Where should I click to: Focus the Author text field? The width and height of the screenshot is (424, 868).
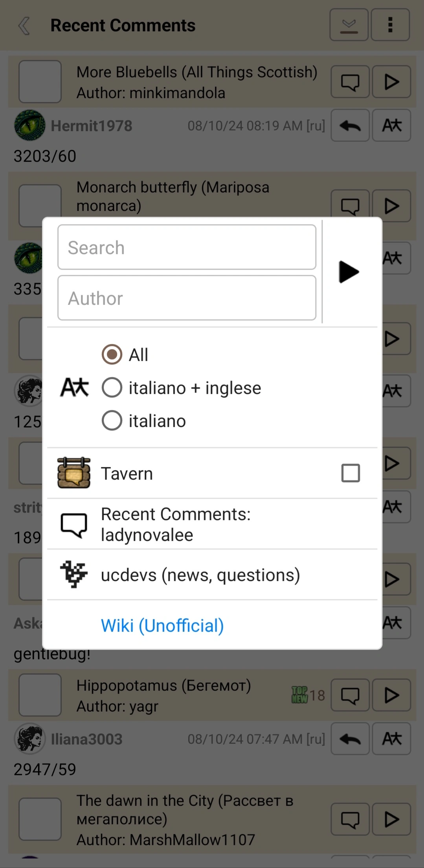[x=187, y=298]
